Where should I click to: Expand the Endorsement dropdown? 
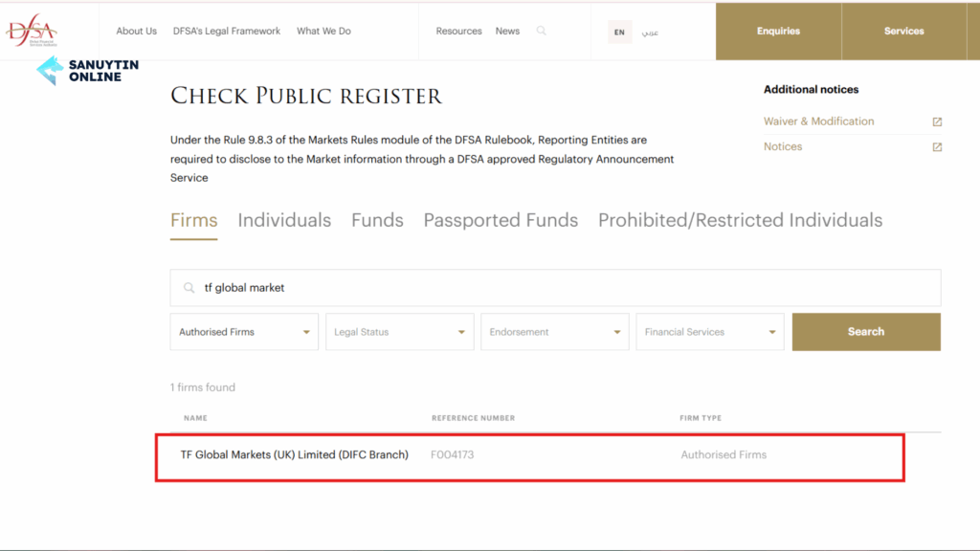555,332
